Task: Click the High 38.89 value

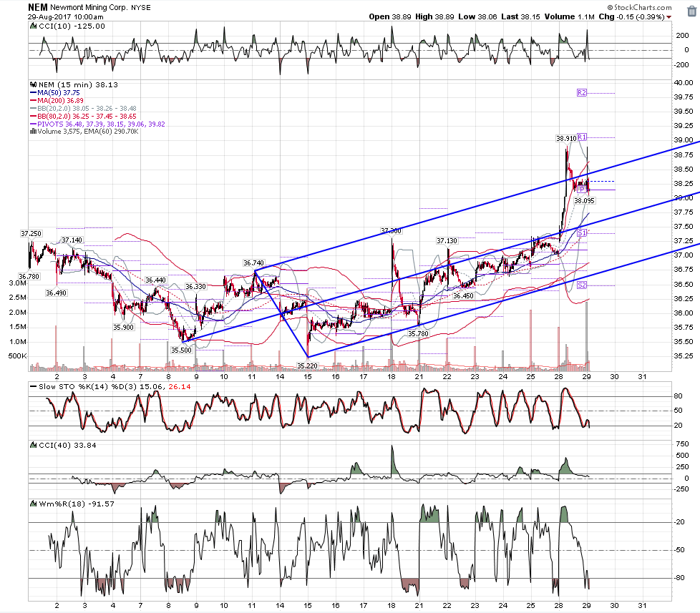Action: click(434, 16)
